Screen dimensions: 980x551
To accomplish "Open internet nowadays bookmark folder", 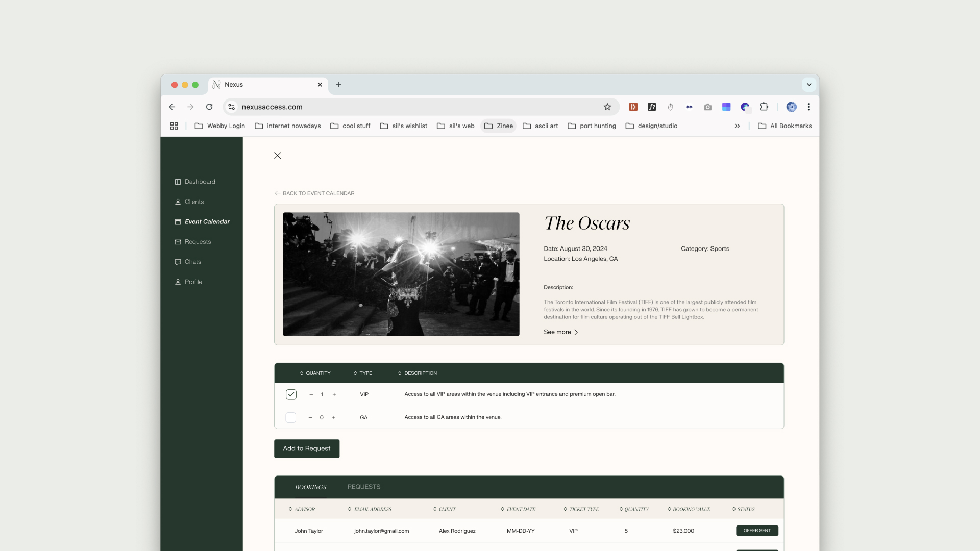I will (288, 126).
